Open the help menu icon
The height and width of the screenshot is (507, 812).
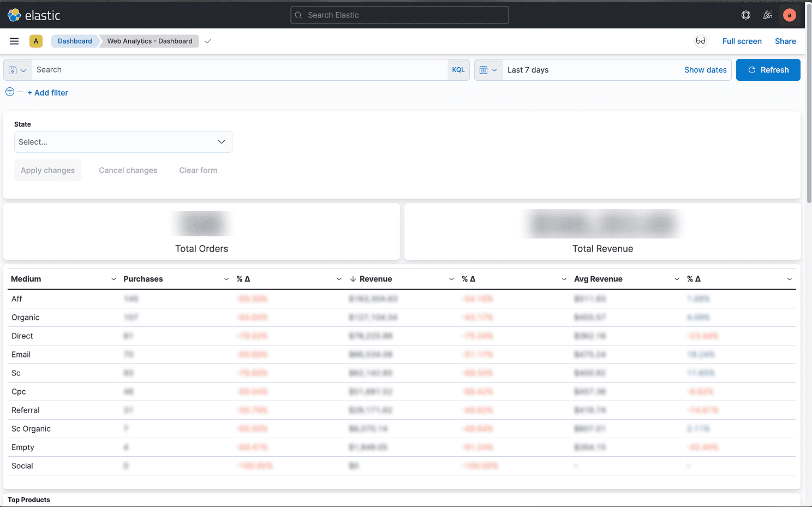746,15
